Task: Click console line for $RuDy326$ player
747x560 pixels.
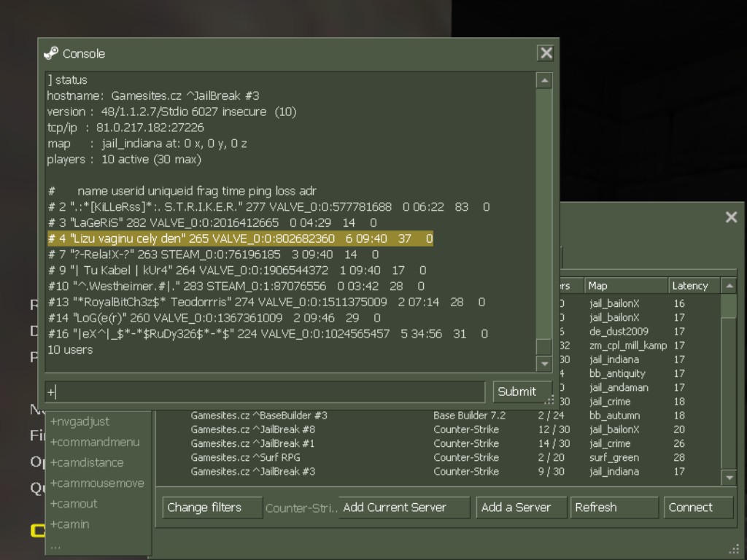Action: 268,334
